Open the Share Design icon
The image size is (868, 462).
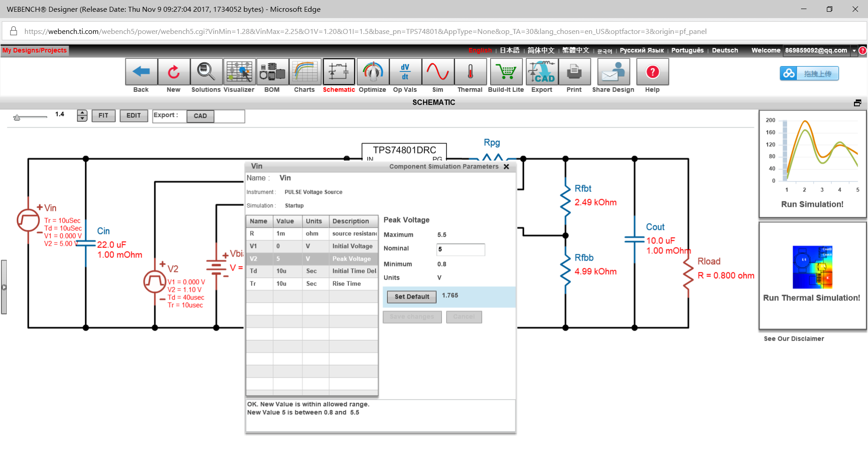tap(613, 72)
